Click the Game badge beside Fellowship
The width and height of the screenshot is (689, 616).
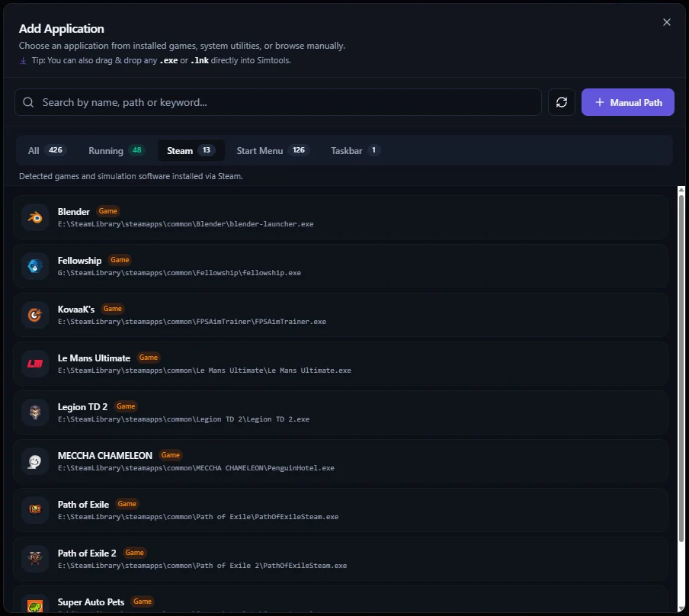[x=120, y=260]
